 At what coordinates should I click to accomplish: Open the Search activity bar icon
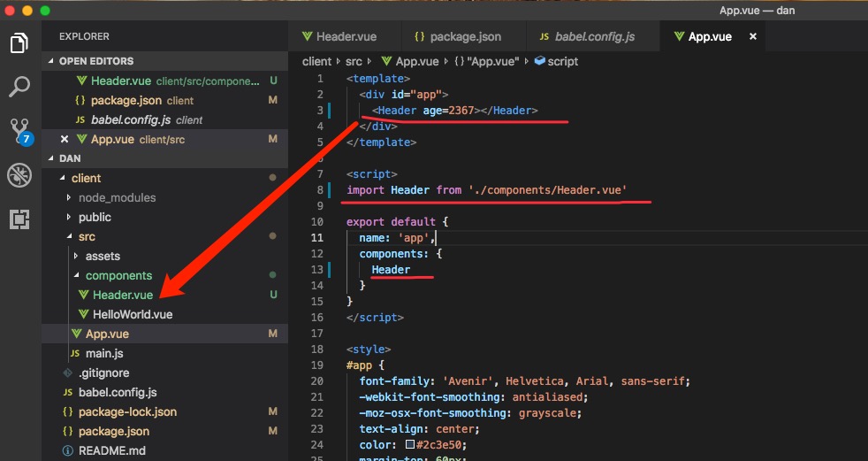19,87
